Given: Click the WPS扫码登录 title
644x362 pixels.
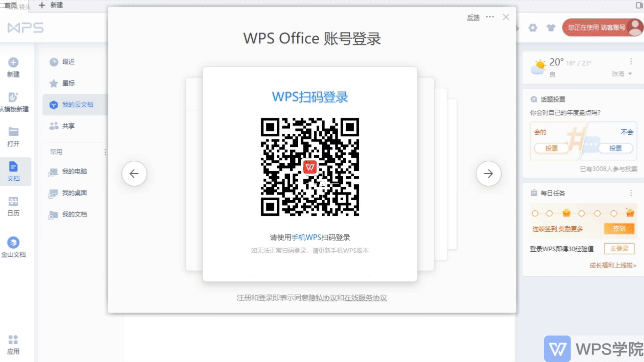Looking at the screenshot, I should click(x=310, y=97).
